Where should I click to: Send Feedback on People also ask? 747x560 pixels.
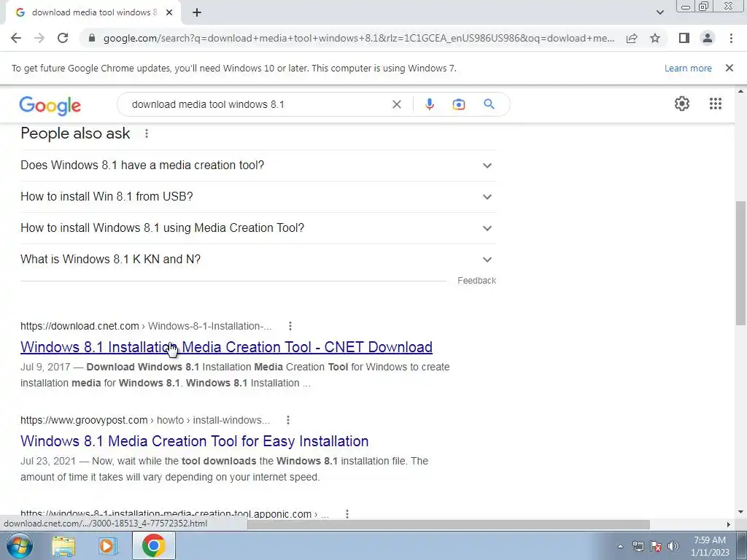[476, 281]
